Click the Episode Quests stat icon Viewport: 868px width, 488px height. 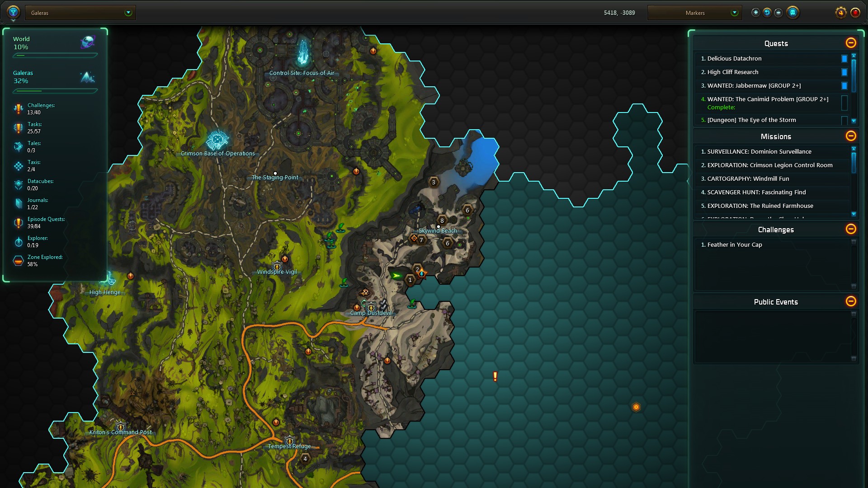(x=18, y=223)
